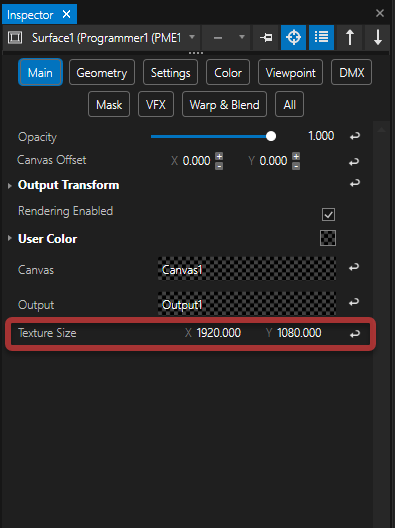This screenshot has height=528, width=395.
Task: Reset Texture Size using the return arrow
Action: [355, 334]
